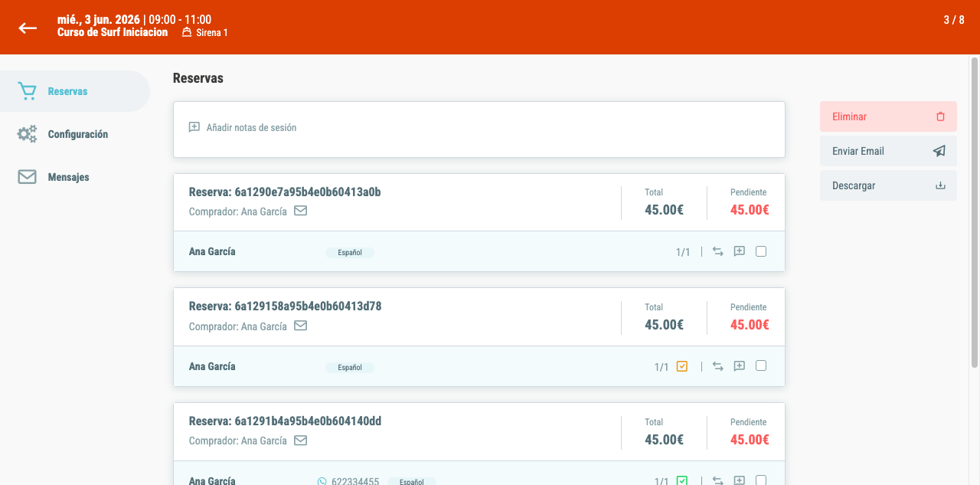
Task: Tick selection checkbox in second reservation row
Action: click(761, 366)
